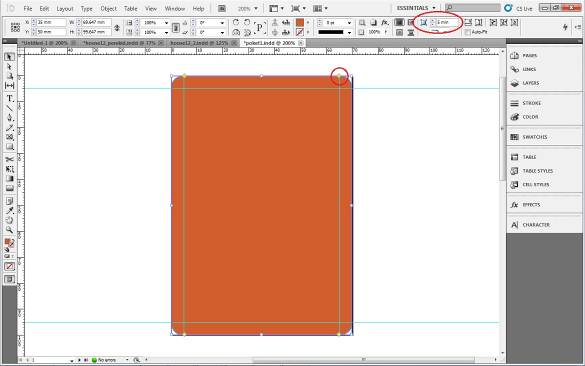This screenshot has width=585, height=366.
Task: Click the fx effects icon in Control panel
Action: click(385, 22)
